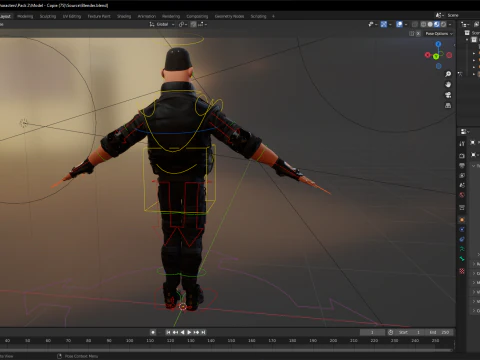Click the Scene Collection icon in outliner
Image resolution: width=480 pixels, height=360 pixels.
[467, 33]
